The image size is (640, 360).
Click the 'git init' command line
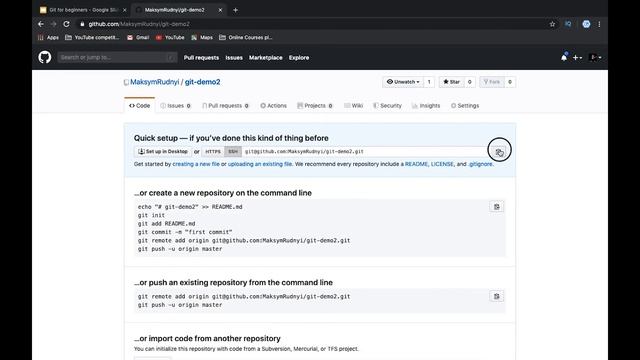(151, 216)
